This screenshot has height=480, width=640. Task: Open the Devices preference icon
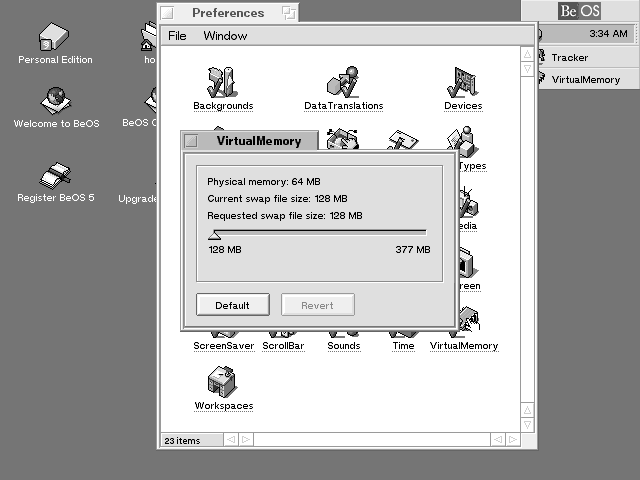(463, 82)
